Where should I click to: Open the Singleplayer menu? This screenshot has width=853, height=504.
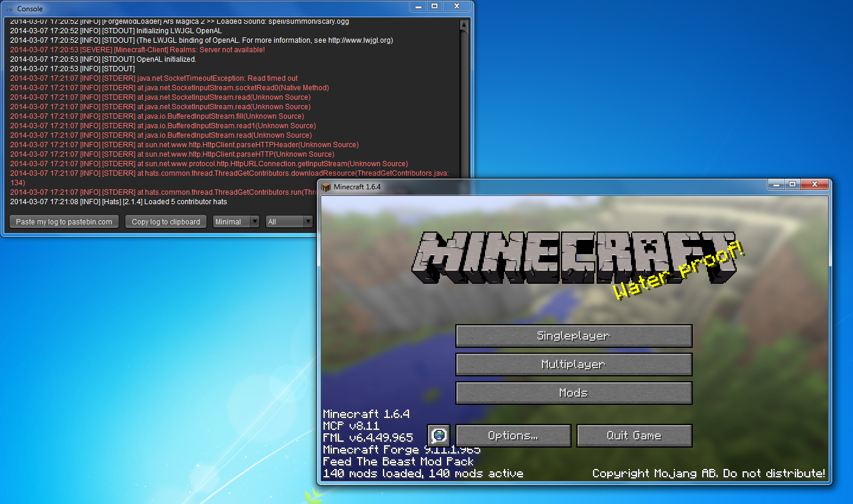[573, 336]
